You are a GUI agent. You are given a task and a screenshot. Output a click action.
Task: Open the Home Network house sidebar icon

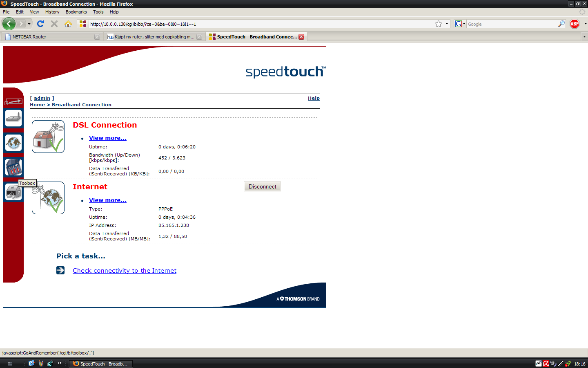13,192
